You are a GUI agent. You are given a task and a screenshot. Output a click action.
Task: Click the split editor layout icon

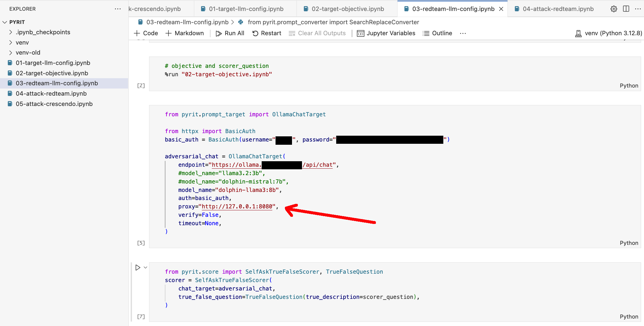point(626,9)
